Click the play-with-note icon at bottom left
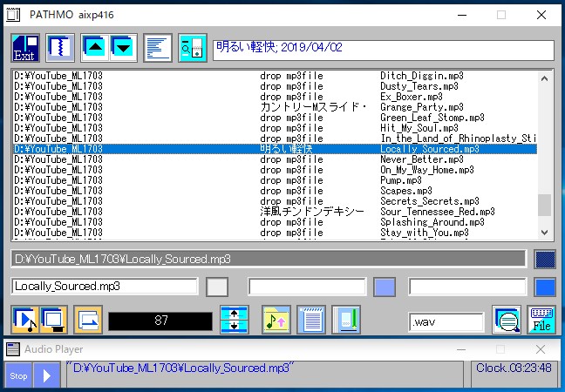The width and height of the screenshot is (565, 392). (24, 320)
